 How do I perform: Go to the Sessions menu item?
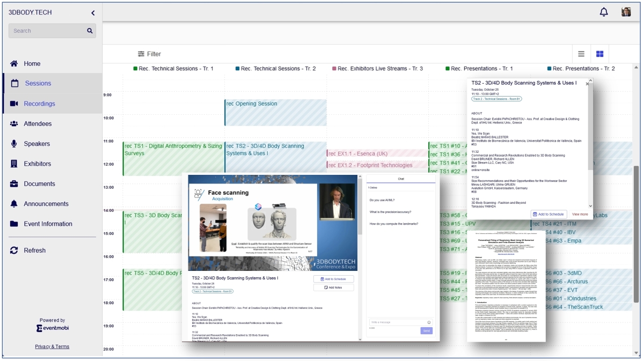(38, 83)
